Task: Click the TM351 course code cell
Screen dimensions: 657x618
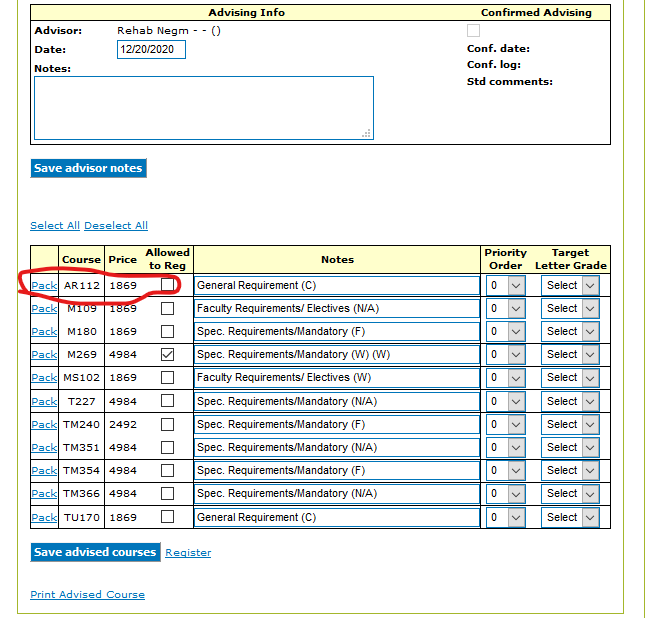Action: click(x=81, y=447)
